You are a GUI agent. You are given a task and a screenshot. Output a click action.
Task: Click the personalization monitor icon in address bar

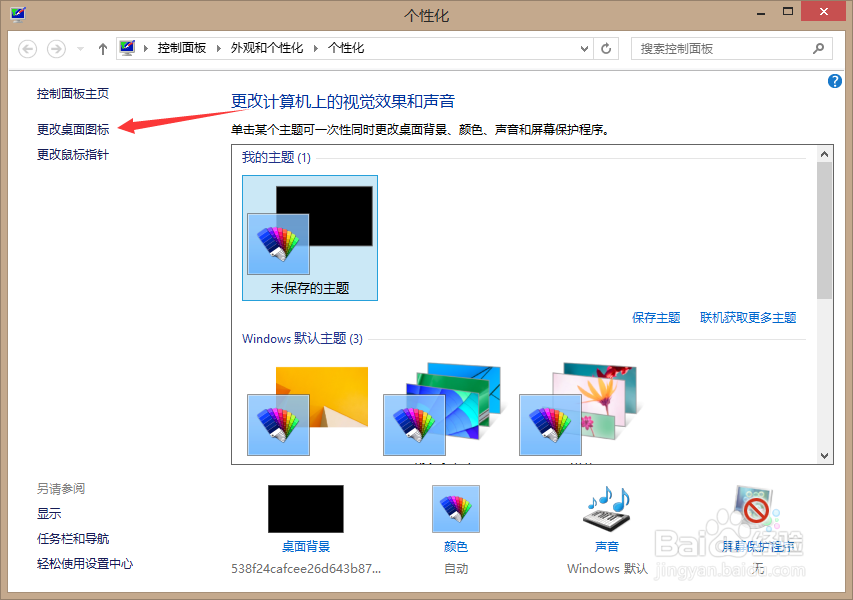pos(127,47)
